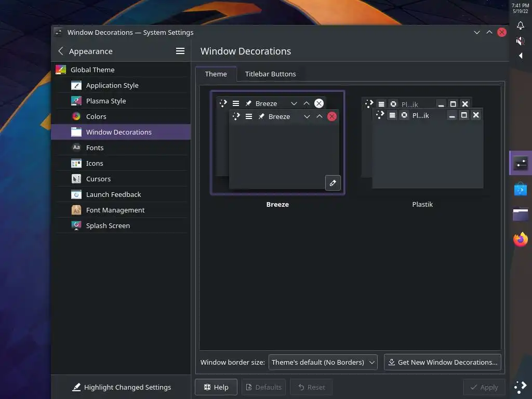Click the System Settings task in the panel

coord(521,163)
